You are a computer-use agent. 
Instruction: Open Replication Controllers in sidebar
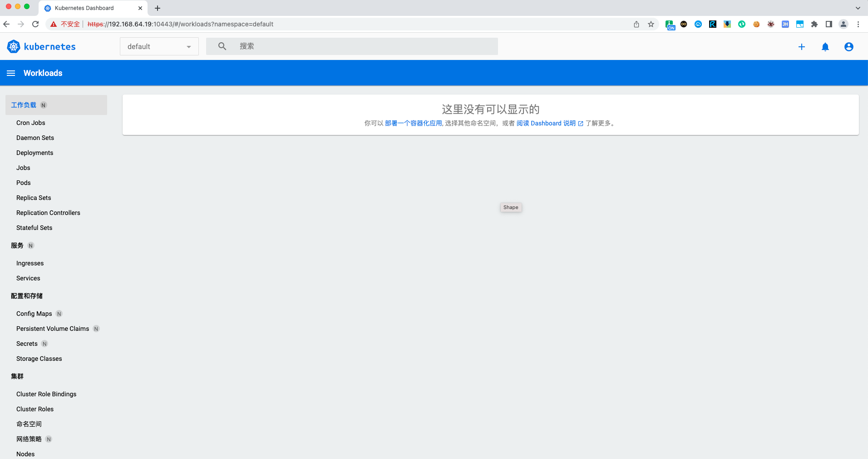[48, 213]
